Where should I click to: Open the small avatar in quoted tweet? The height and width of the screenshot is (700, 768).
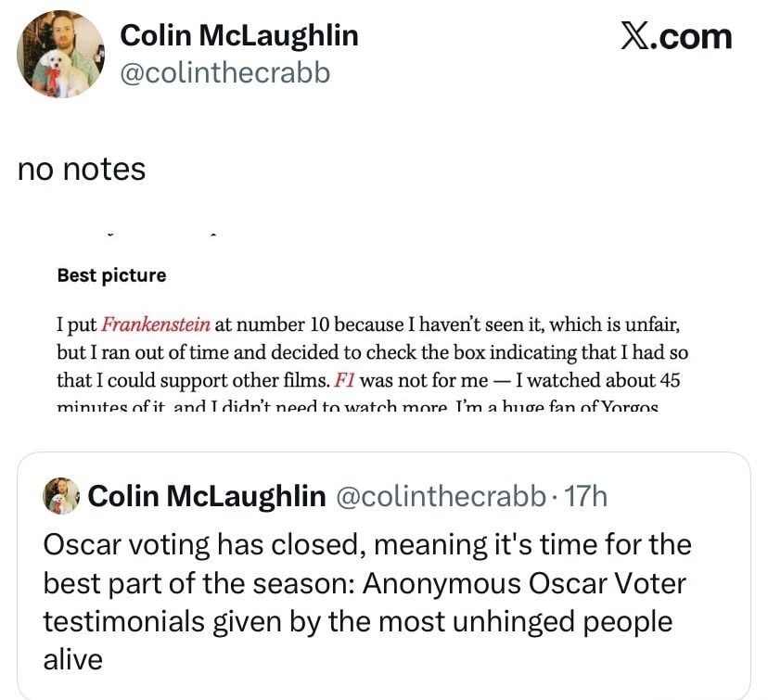tap(61, 497)
